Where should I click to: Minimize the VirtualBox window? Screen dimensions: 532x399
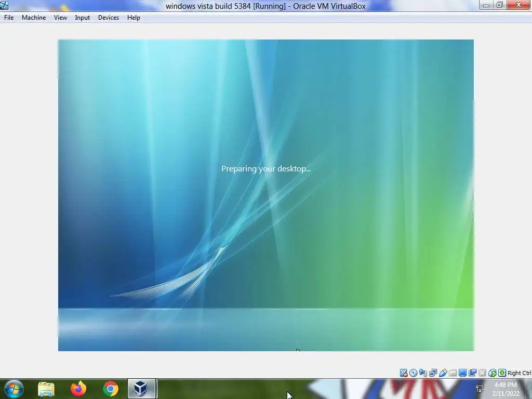[486, 5]
